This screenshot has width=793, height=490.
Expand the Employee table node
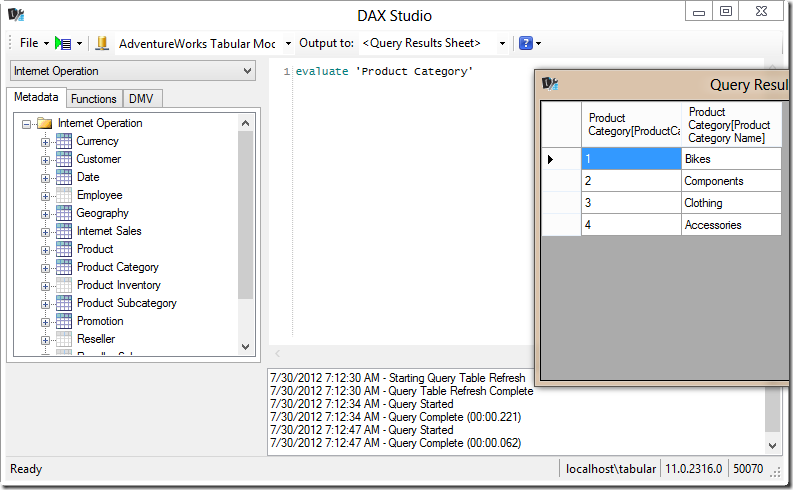(x=45, y=196)
